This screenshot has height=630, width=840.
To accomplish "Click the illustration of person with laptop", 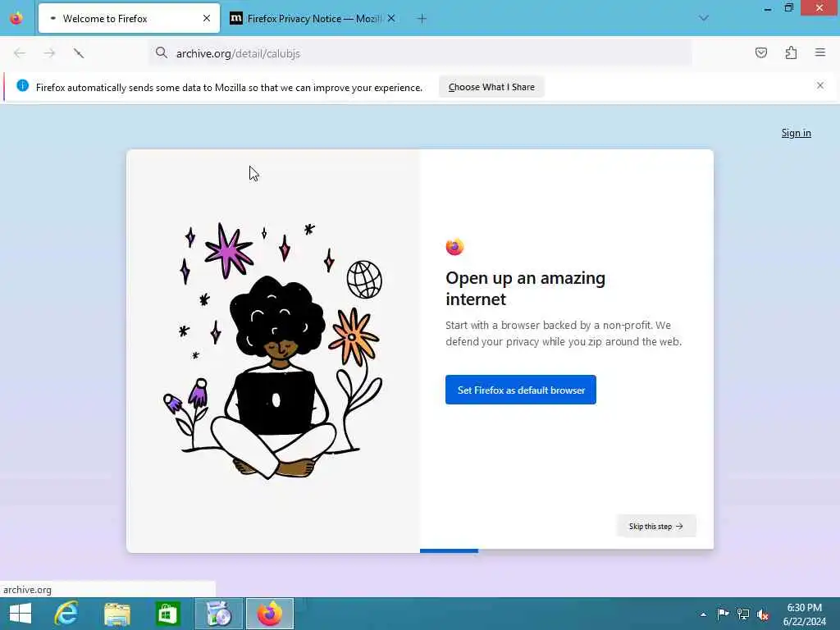I will click(272, 351).
